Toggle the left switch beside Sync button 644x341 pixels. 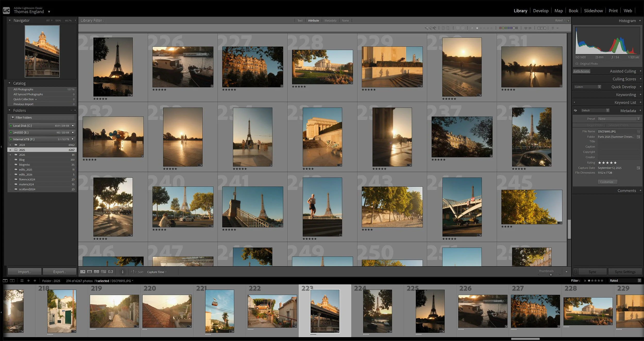(x=576, y=272)
